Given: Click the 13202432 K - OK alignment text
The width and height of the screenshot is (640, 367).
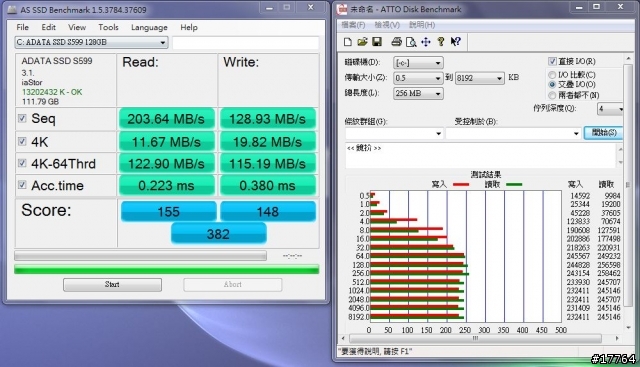Looking at the screenshot, I should pos(52,92).
